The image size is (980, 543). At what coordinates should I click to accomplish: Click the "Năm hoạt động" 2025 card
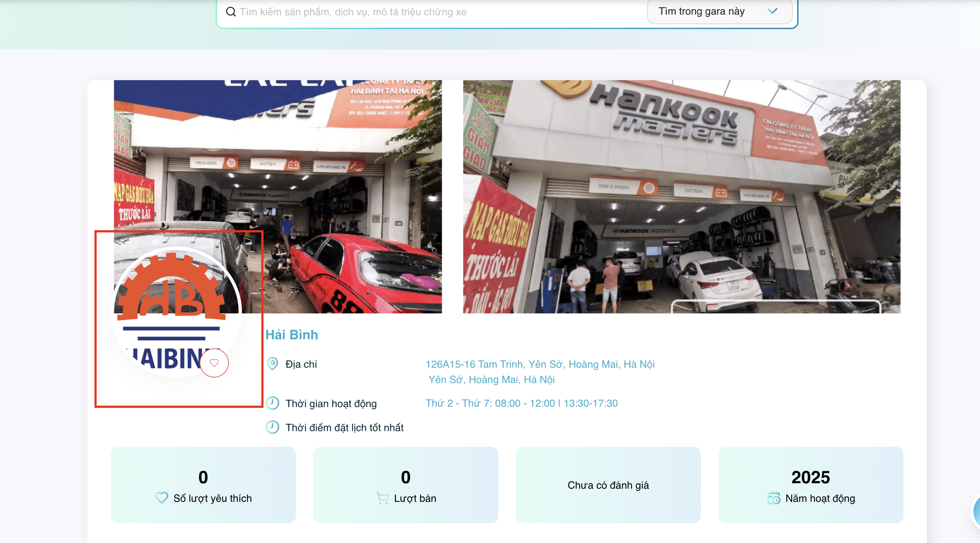pyautogui.click(x=810, y=485)
